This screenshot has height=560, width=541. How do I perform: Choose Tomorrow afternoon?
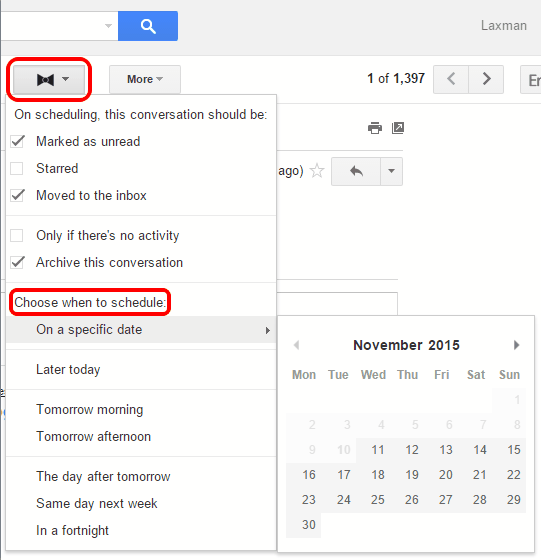point(141,436)
